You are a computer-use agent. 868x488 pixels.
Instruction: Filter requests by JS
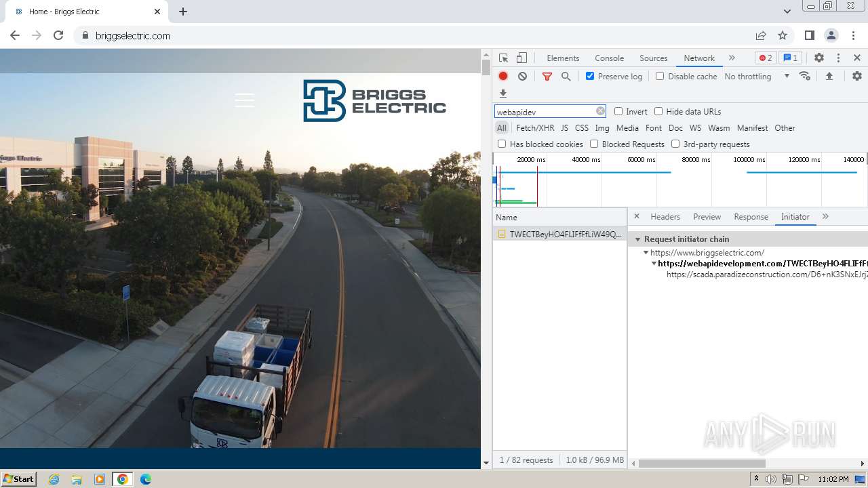(564, 128)
